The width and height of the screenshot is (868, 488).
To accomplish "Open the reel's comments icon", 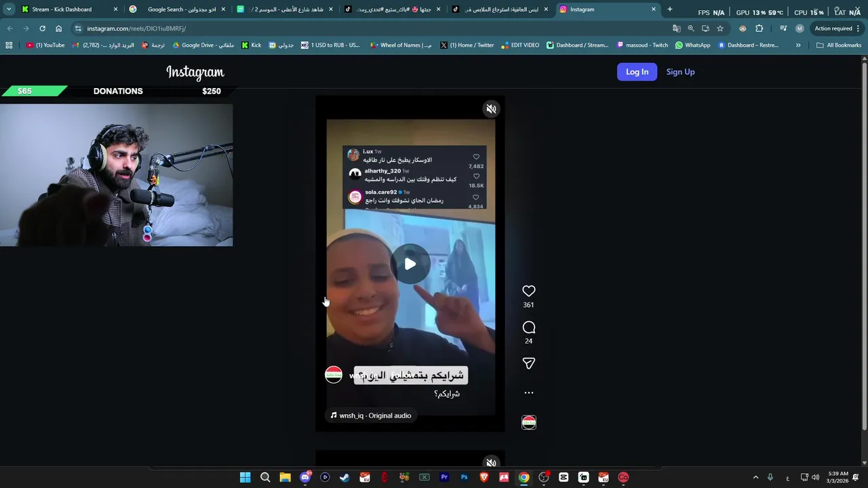I will tap(528, 327).
